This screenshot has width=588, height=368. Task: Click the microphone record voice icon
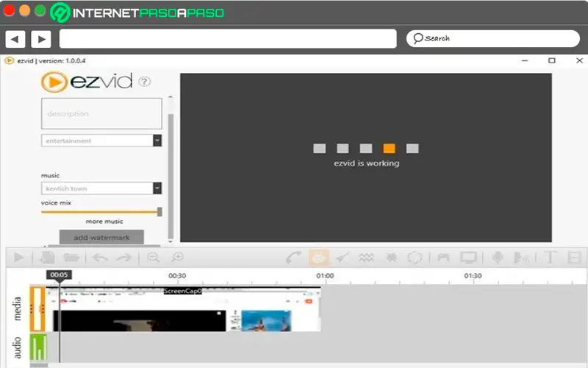(498, 258)
